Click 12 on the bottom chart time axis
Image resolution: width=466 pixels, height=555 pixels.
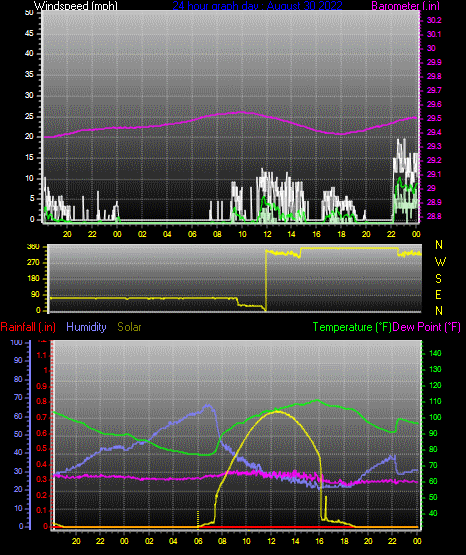tap(271, 541)
